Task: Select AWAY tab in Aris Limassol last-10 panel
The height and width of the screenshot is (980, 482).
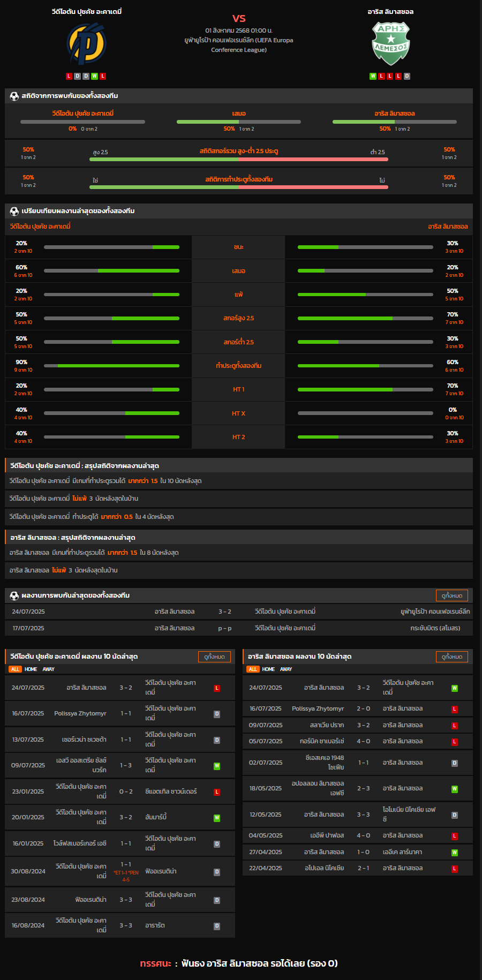Action: pyautogui.click(x=286, y=669)
